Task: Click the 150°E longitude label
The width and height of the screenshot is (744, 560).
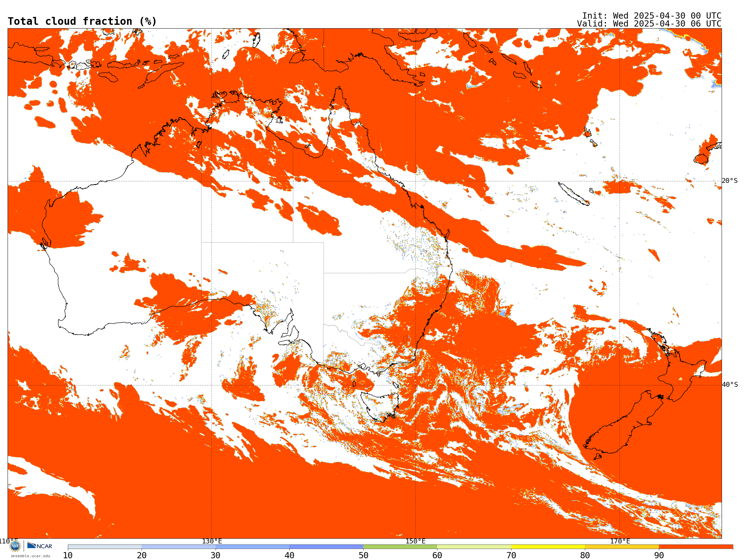Action: pyautogui.click(x=415, y=541)
